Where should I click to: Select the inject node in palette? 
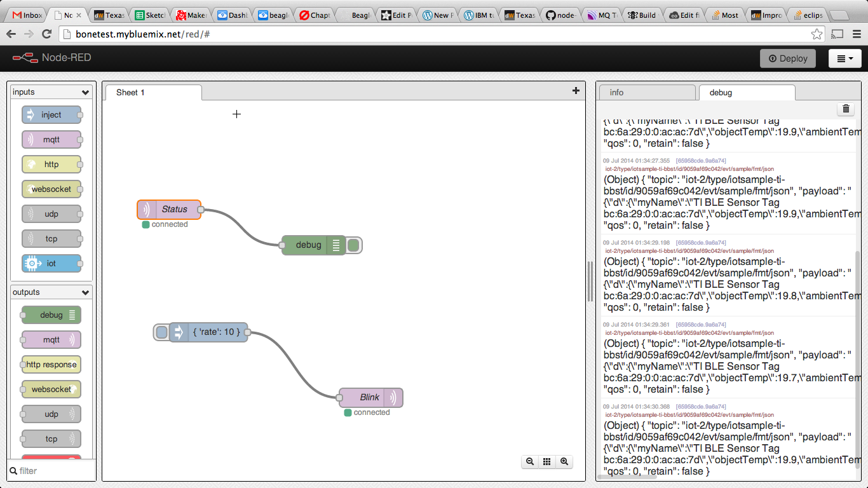click(51, 115)
